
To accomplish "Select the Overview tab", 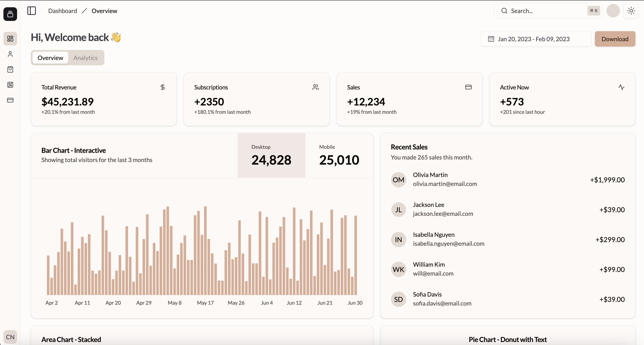I will point(50,58).
